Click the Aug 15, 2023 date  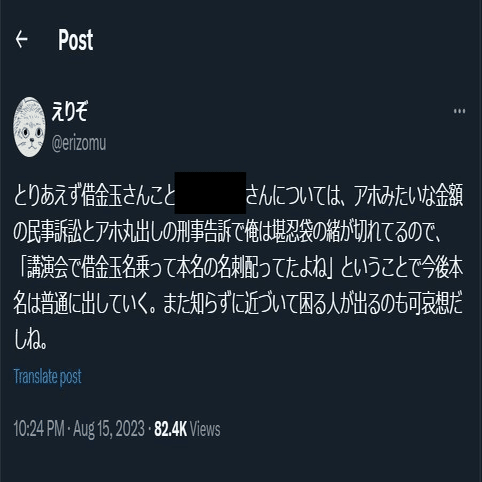click(109, 429)
